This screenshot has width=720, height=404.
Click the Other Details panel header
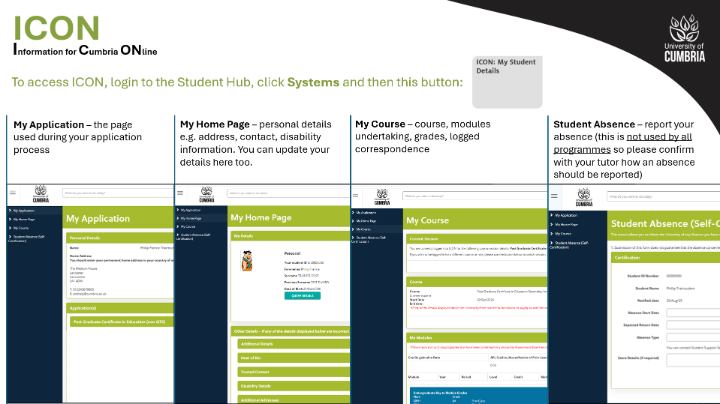click(290, 331)
